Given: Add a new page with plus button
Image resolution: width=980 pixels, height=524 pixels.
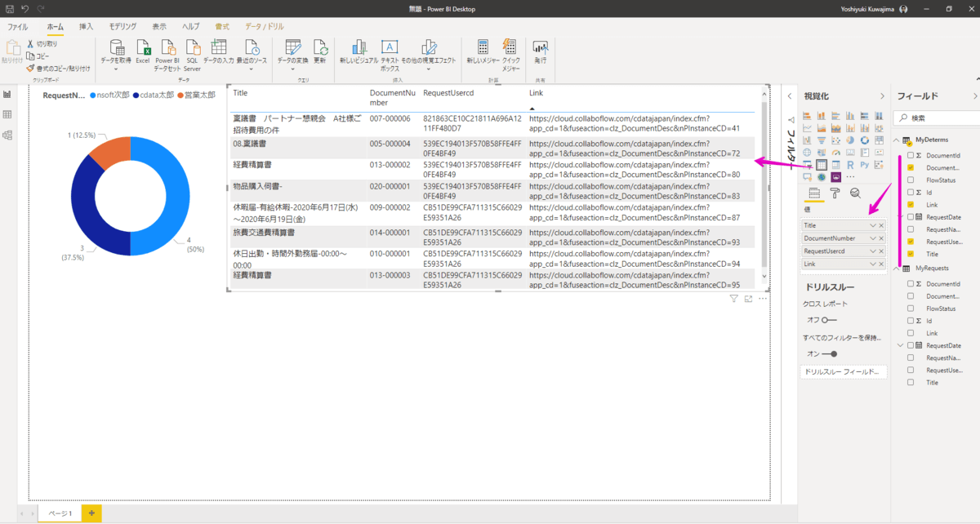Looking at the screenshot, I should [x=91, y=513].
